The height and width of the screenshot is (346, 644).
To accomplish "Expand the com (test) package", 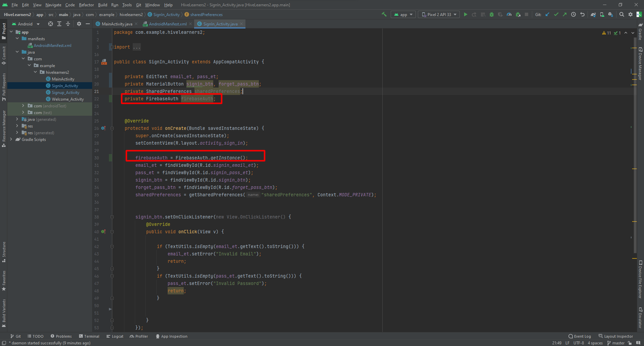I will 23,113.
